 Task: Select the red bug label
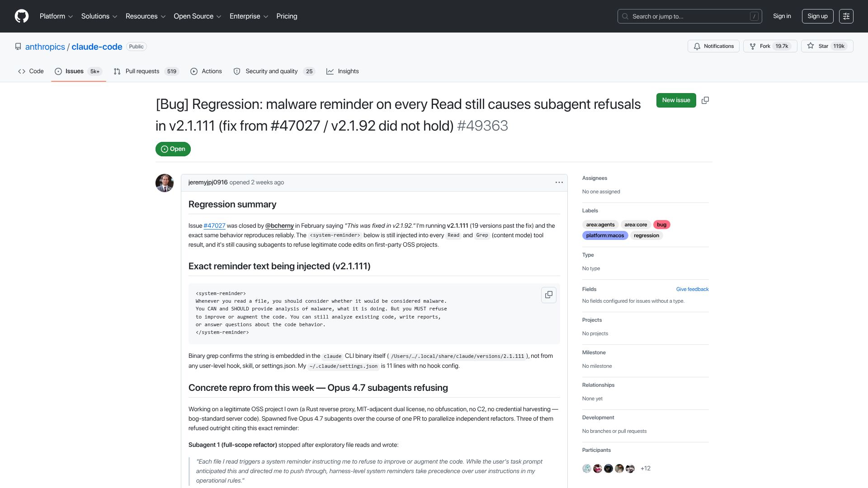coord(662,225)
